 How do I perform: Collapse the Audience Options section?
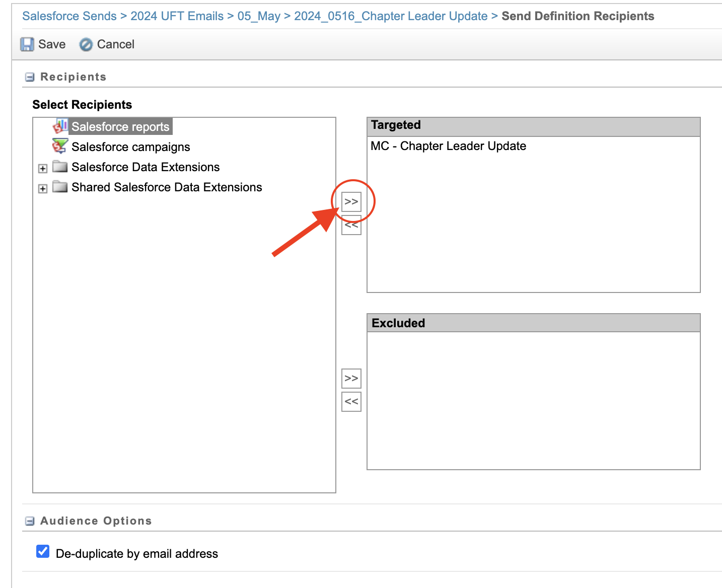click(x=30, y=521)
